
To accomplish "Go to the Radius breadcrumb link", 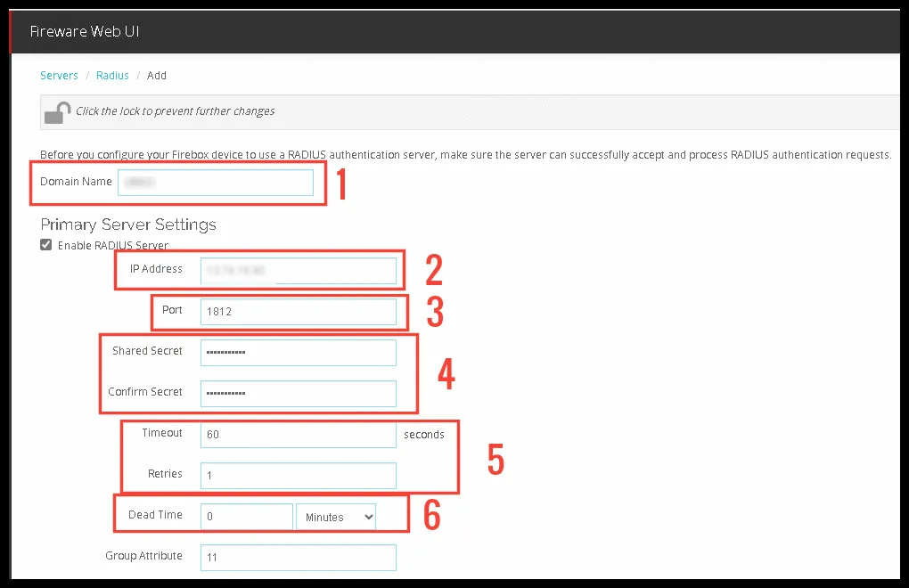I will point(112,76).
